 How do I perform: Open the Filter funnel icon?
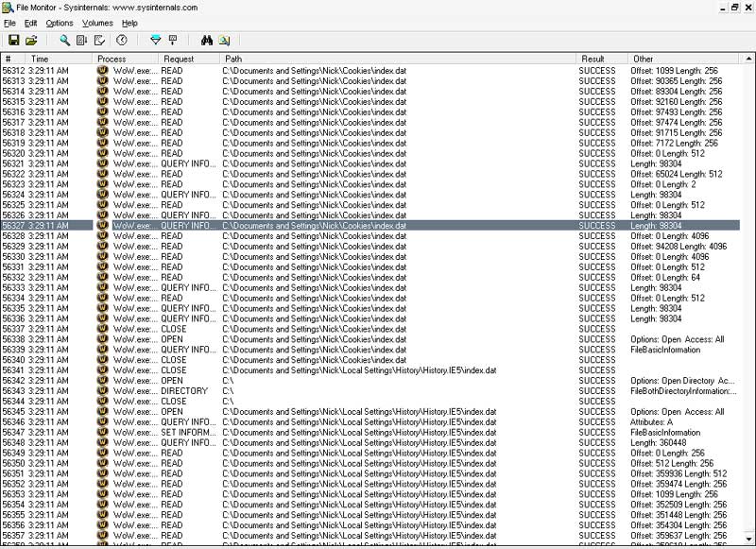[x=155, y=40]
